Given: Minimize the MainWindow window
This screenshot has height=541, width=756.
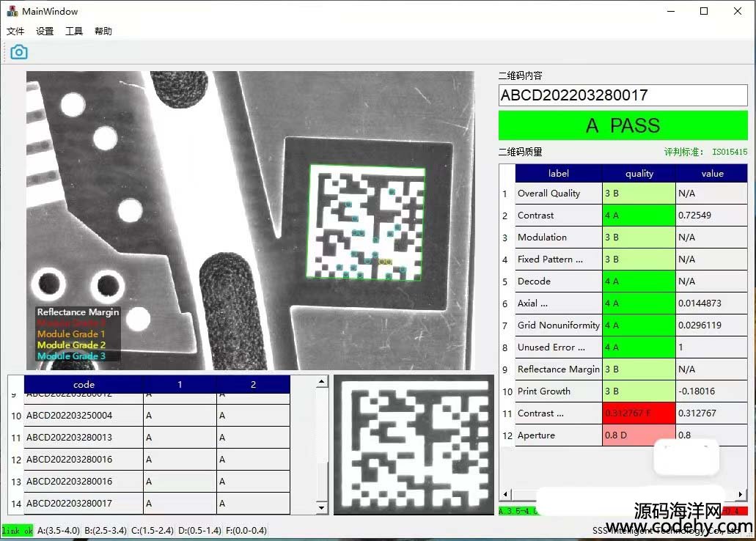Looking at the screenshot, I should (671, 11).
